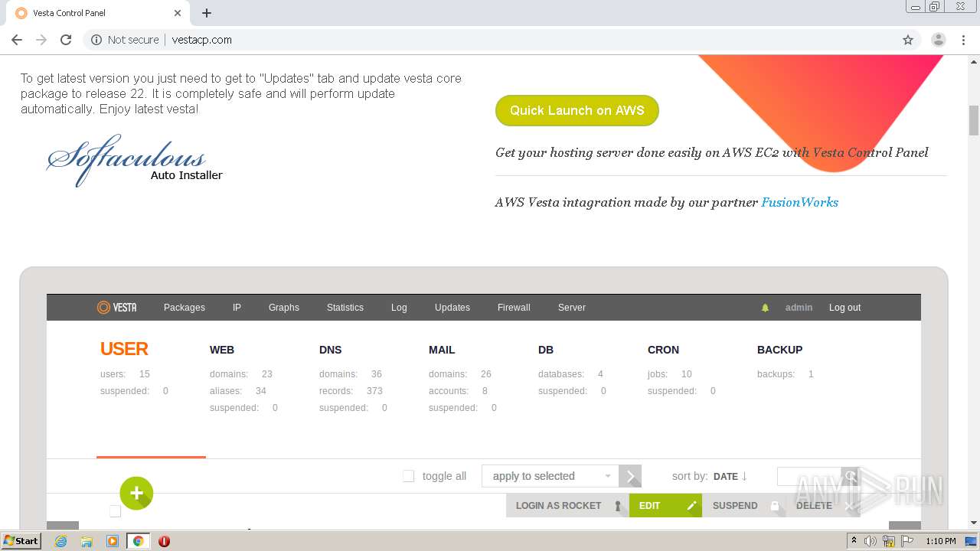Open Server menu item
Viewport: 980px width, 551px height.
point(572,308)
